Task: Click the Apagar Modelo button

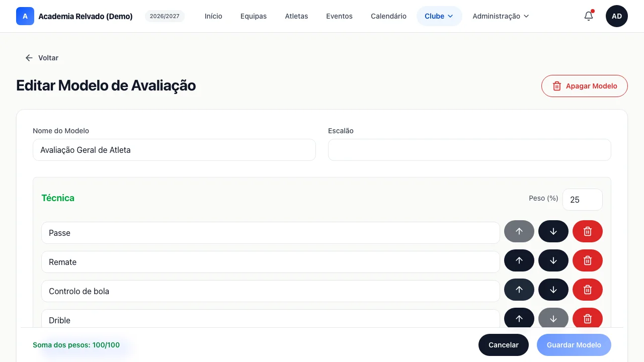Action: coord(585,86)
